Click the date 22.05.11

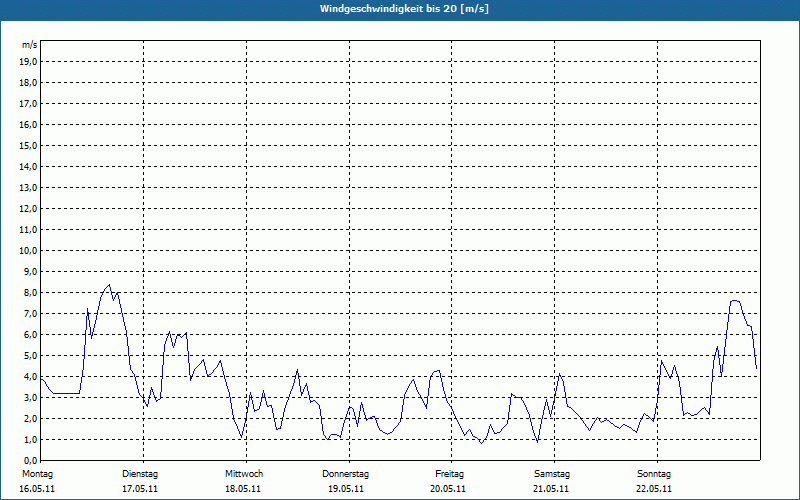654,489
